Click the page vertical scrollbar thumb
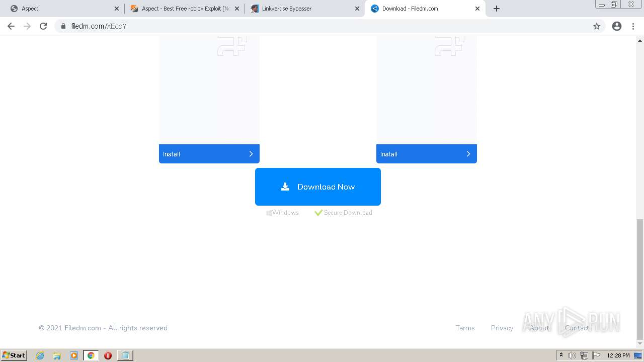This screenshot has width=644, height=362. (640, 280)
